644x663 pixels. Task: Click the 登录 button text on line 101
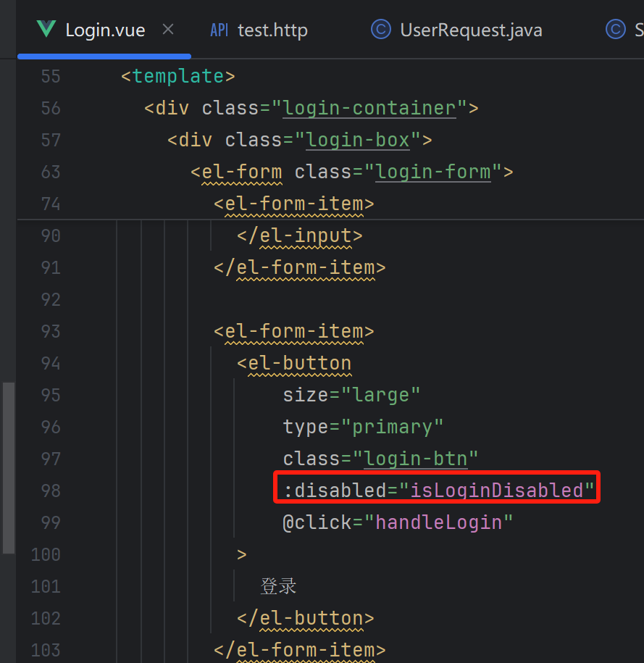pyautogui.click(x=278, y=586)
